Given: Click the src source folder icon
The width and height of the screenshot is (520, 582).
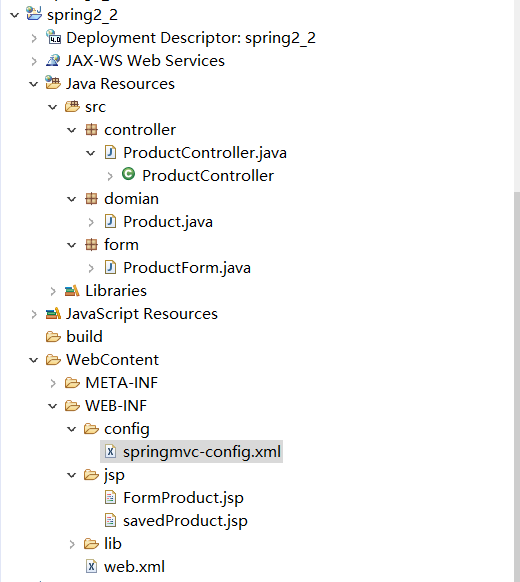Looking at the screenshot, I should pyautogui.click(x=72, y=106).
